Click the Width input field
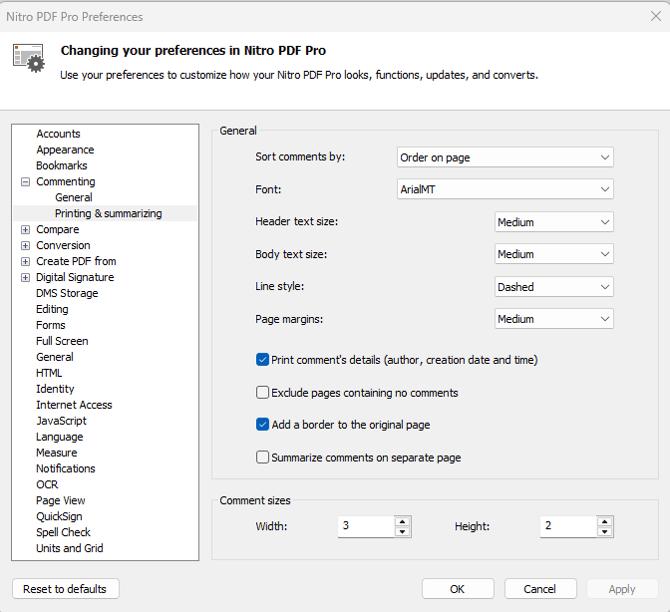This screenshot has height=612, width=670. point(366,526)
